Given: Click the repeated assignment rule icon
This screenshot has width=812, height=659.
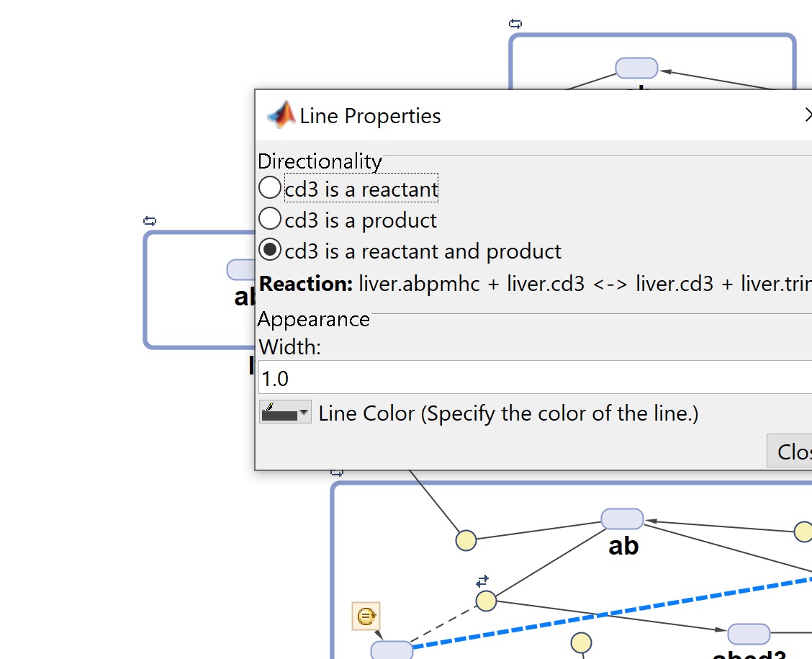Looking at the screenshot, I should click(366, 617).
